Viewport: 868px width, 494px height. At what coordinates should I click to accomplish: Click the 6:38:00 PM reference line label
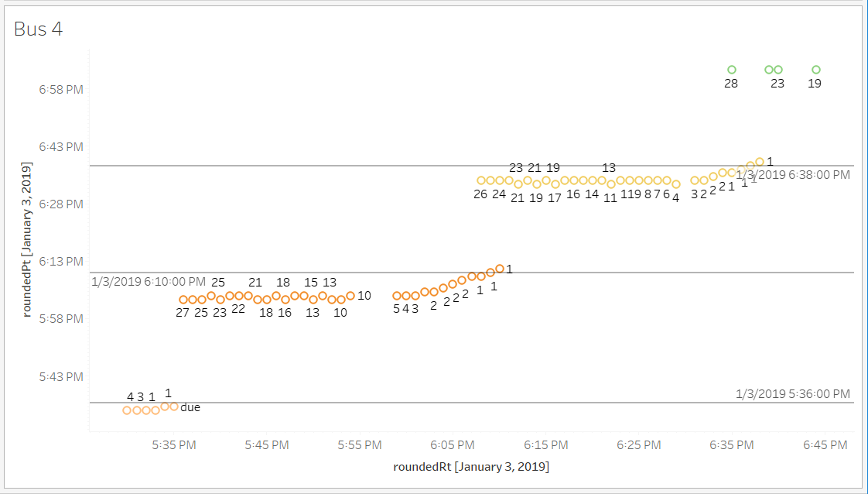pyautogui.click(x=793, y=175)
